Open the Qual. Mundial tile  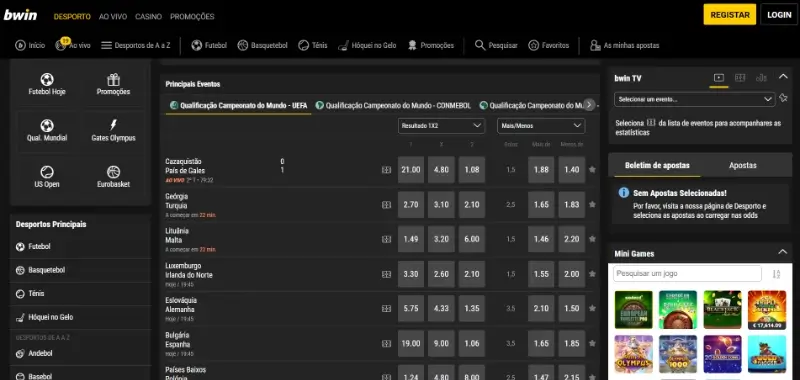47,131
